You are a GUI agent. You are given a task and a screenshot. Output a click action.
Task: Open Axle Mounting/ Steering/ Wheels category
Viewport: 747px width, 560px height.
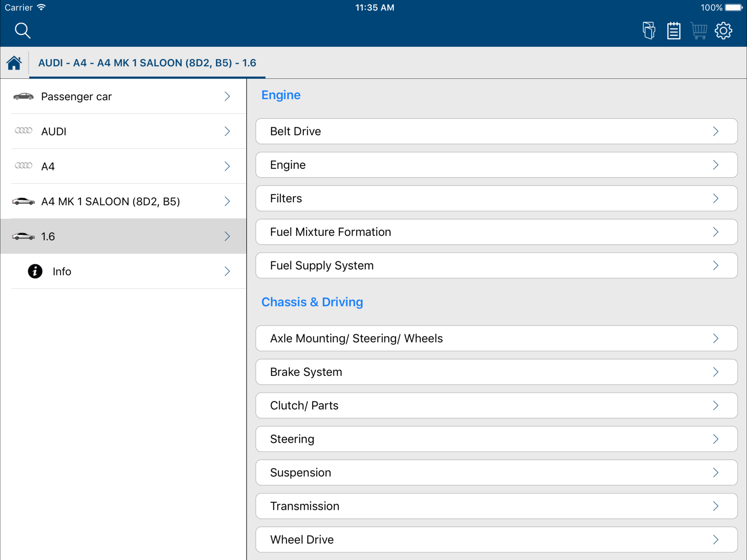pyautogui.click(x=497, y=339)
